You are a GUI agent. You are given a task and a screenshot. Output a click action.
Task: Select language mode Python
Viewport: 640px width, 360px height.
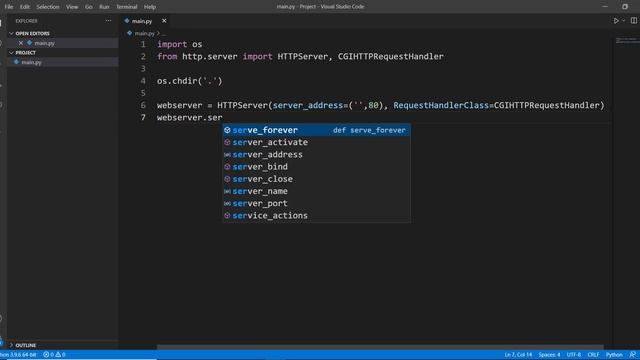coord(614,355)
